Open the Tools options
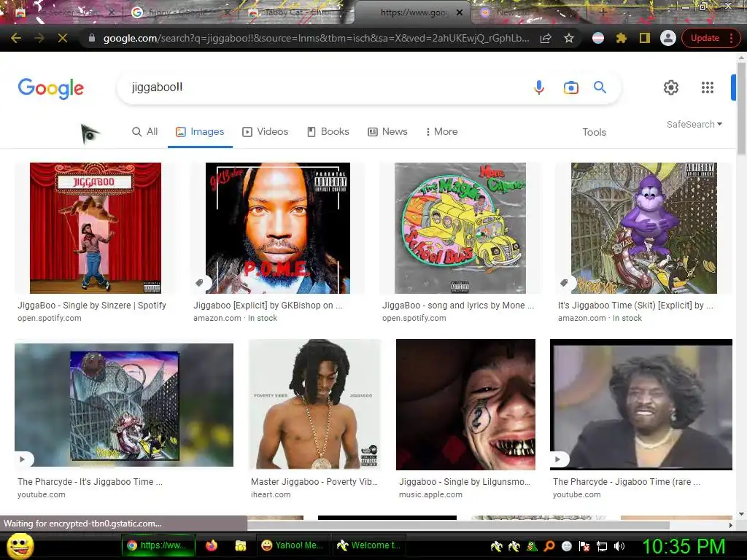Screen dimensions: 747x560 (x=594, y=133)
